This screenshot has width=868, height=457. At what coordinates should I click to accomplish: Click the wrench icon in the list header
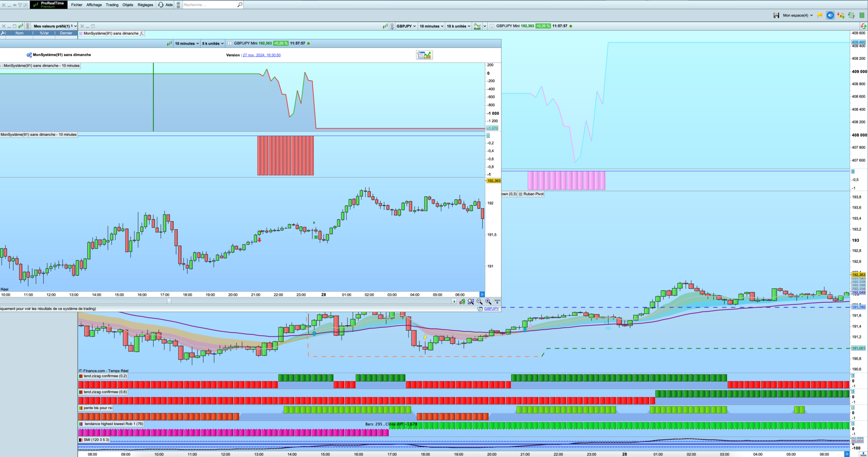(x=3, y=33)
